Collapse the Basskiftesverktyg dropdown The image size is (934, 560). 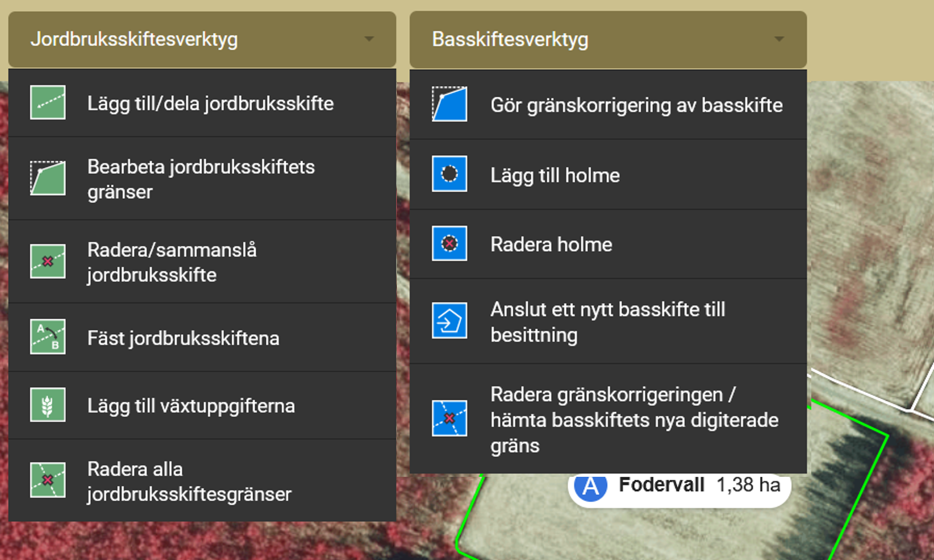point(608,39)
